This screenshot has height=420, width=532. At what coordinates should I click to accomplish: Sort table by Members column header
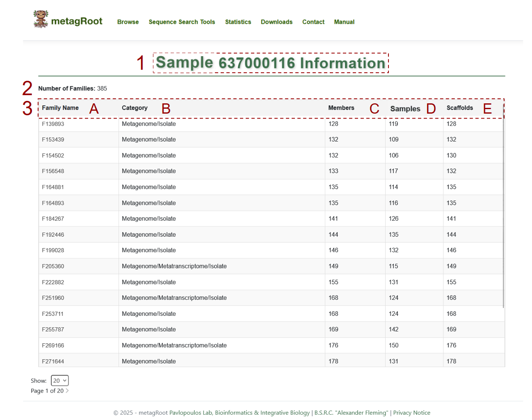pyautogui.click(x=341, y=108)
